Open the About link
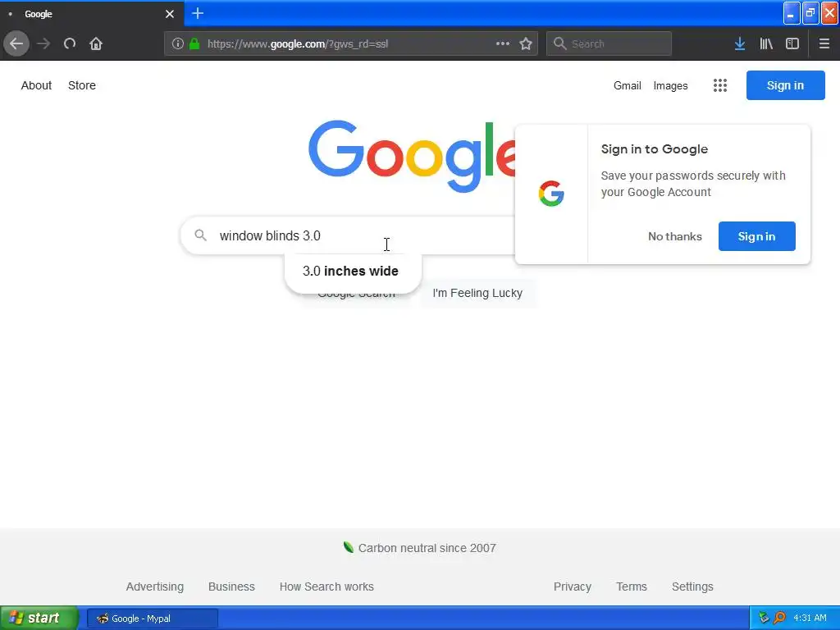 point(36,85)
